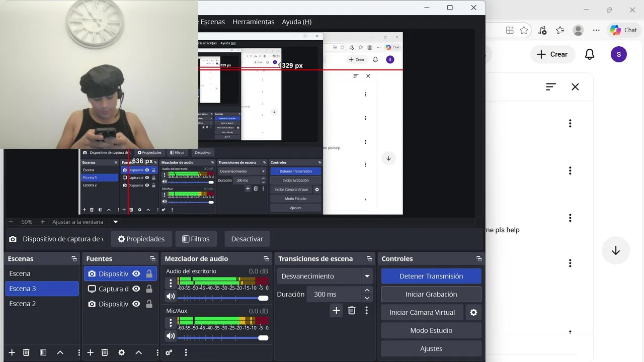Expand more options in Escenas toolbar
Screen dimensions: 644x362
tap(78, 352)
